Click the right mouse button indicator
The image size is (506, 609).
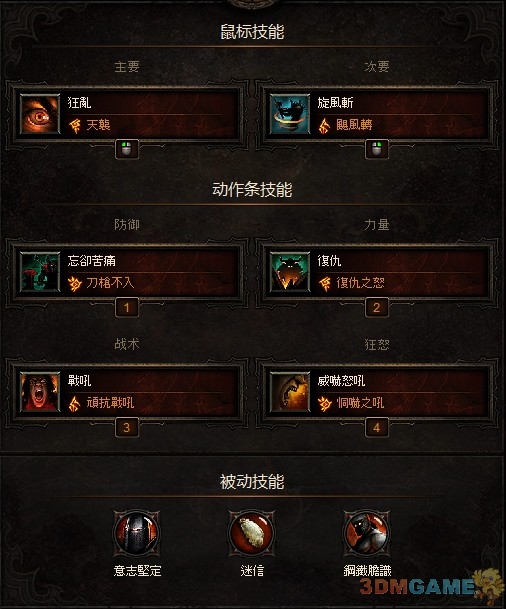pyautogui.click(x=377, y=149)
